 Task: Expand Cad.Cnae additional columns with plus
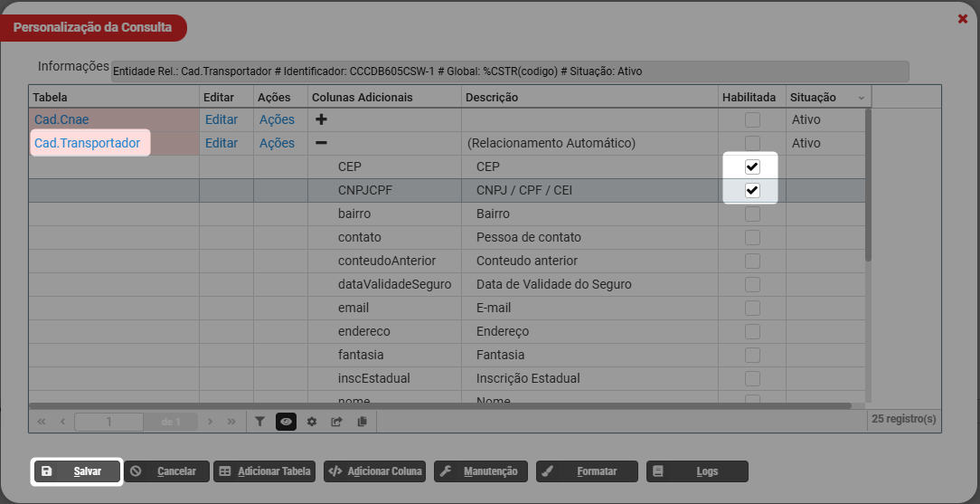click(321, 119)
